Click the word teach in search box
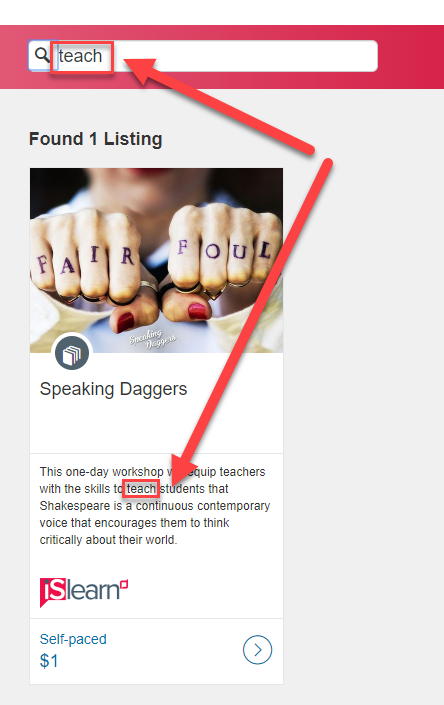The height and width of the screenshot is (705, 444). click(x=80, y=56)
